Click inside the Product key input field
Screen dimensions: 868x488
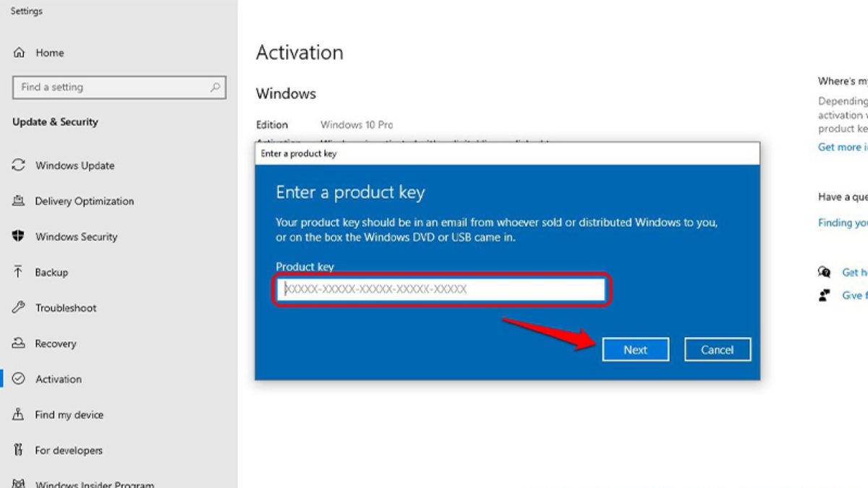441,289
